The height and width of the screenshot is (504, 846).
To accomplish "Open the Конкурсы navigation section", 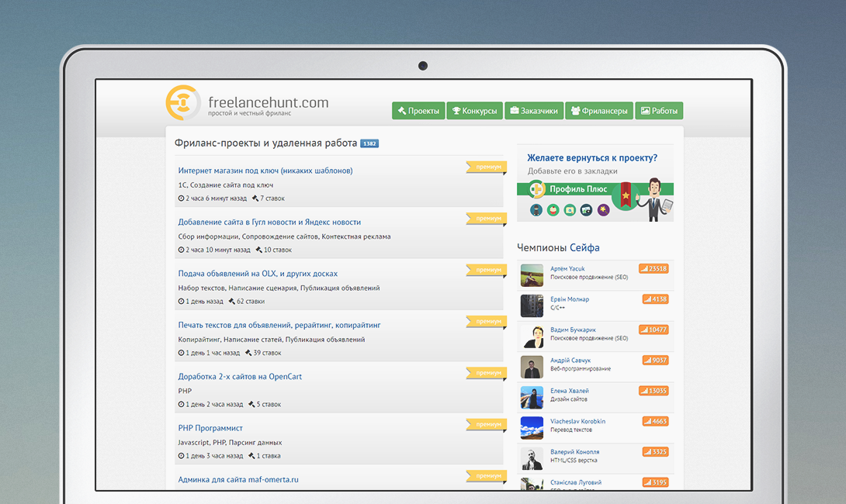I will point(475,111).
